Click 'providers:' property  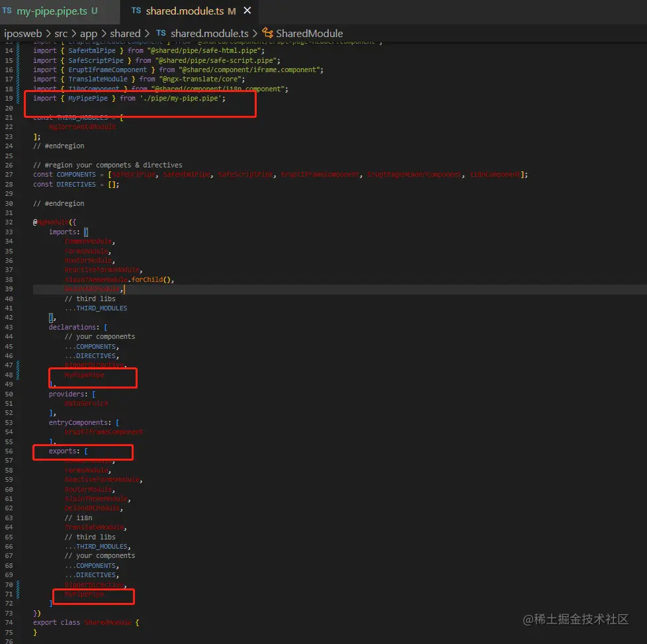[68, 394]
